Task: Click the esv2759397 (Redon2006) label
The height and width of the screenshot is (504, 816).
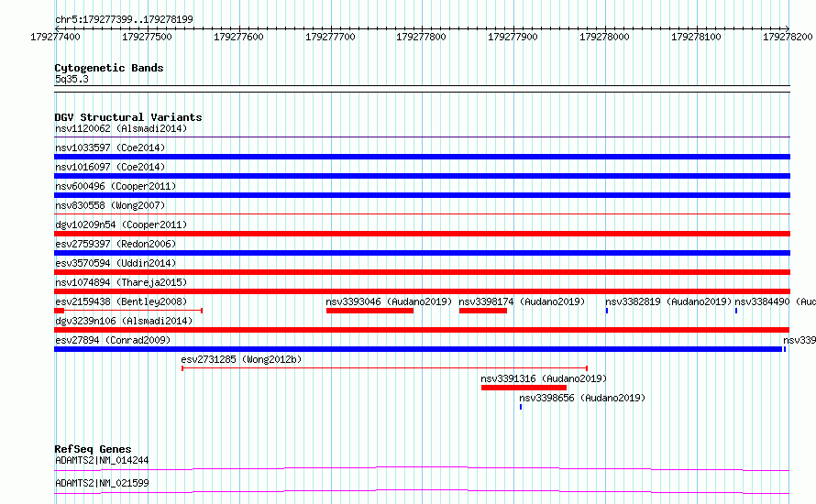Action: 116,244
